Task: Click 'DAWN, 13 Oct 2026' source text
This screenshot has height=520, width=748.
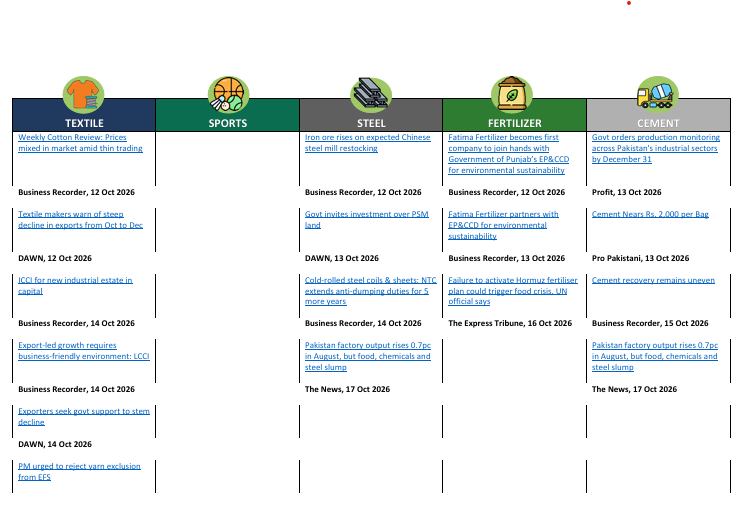Action: pos(342,258)
